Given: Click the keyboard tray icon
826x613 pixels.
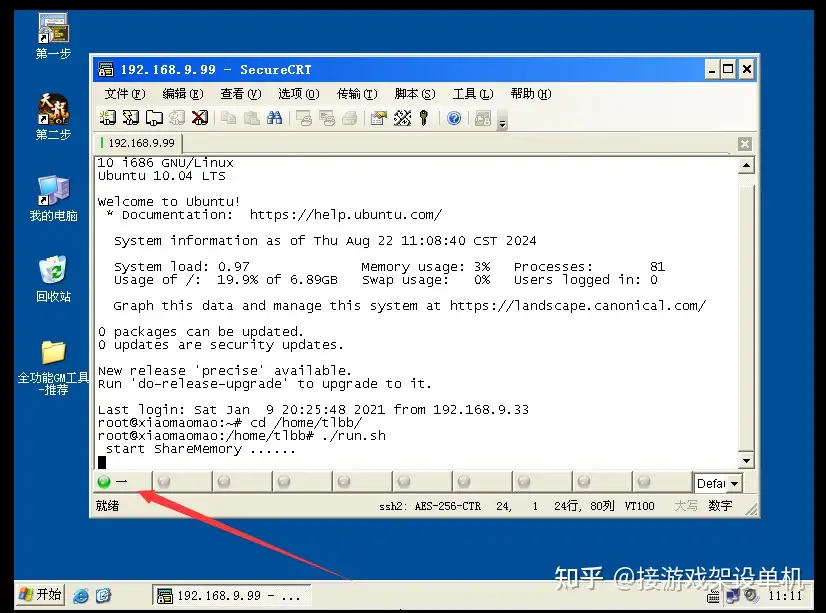Looking at the screenshot, I should [x=713, y=597].
